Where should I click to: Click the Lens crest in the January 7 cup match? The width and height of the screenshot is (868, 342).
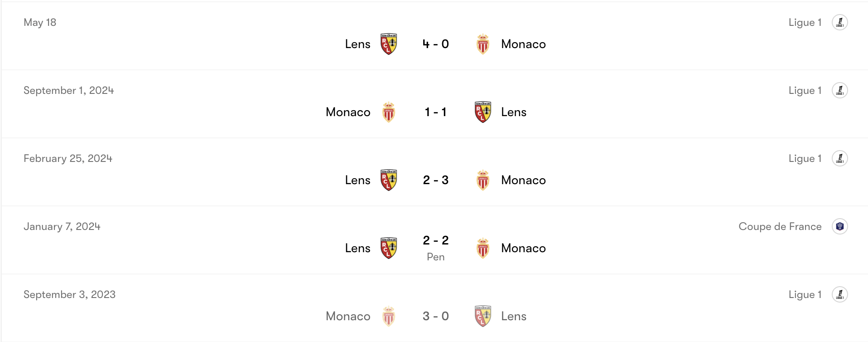[390, 248]
